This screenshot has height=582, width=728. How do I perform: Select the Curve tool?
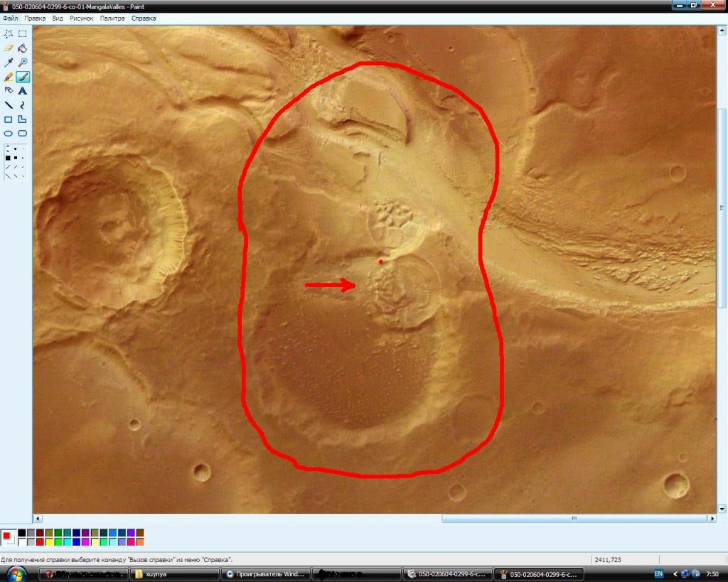(23, 105)
